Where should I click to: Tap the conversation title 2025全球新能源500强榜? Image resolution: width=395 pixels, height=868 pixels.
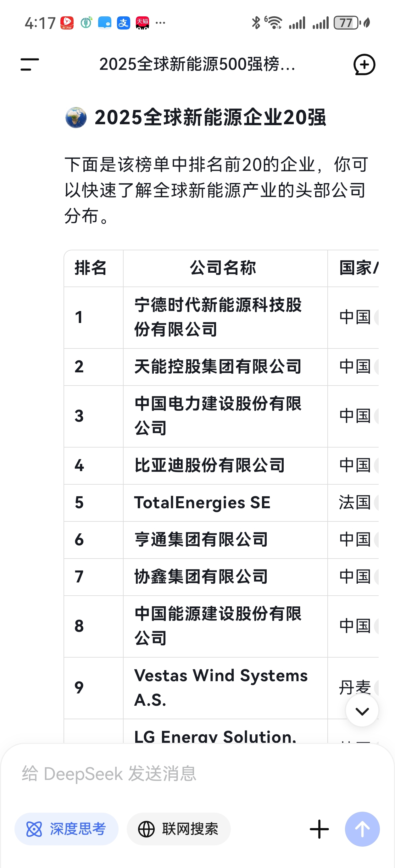tap(197, 64)
